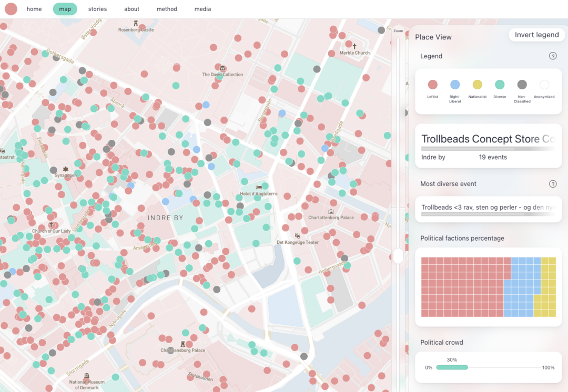Screen dimensions: 568x392
Task: Select the map tab
Action: click(x=65, y=9)
